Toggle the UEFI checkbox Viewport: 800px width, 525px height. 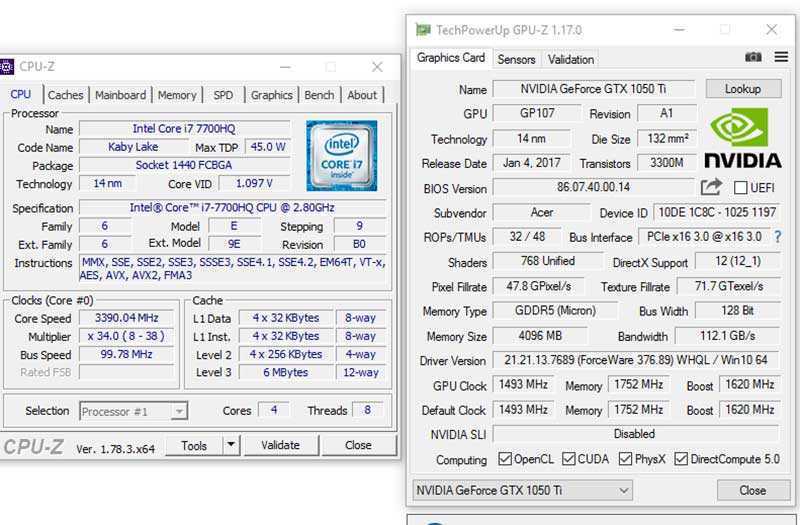740,188
